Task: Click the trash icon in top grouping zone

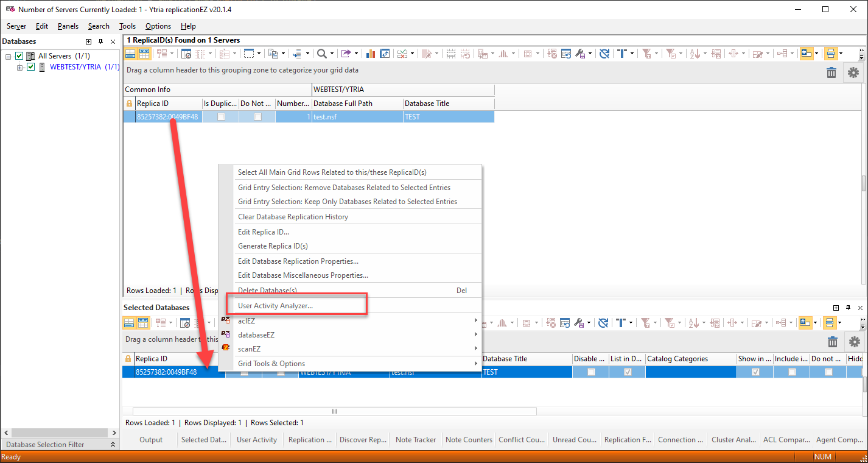Action: pyautogui.click(x=831, y=72)
